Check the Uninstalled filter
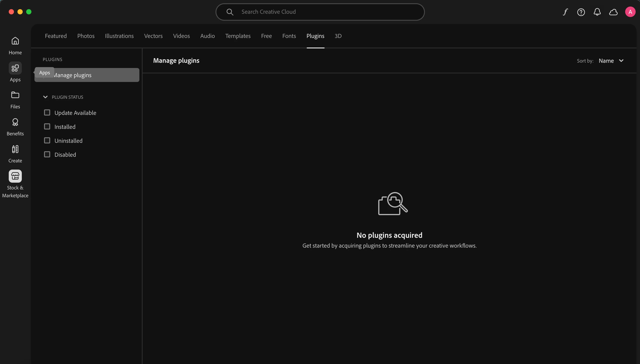Viewport: 640px width, 364px height. [47, 141]
